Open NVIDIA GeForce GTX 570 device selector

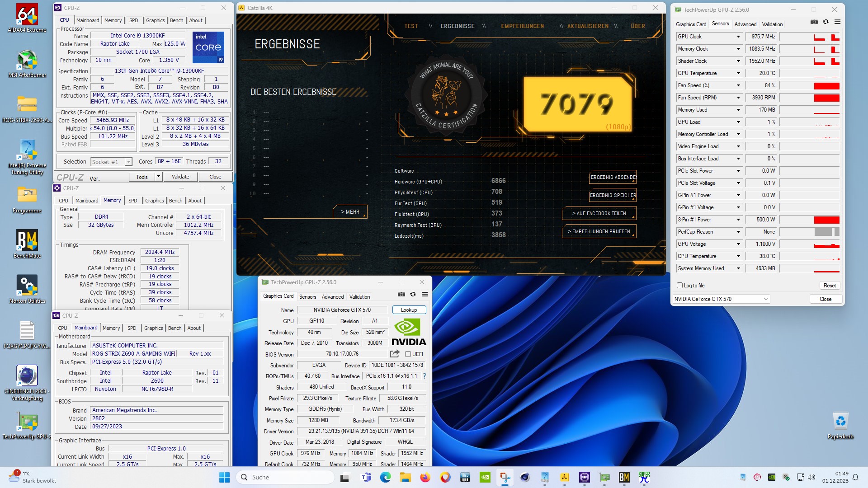point(721,299)
